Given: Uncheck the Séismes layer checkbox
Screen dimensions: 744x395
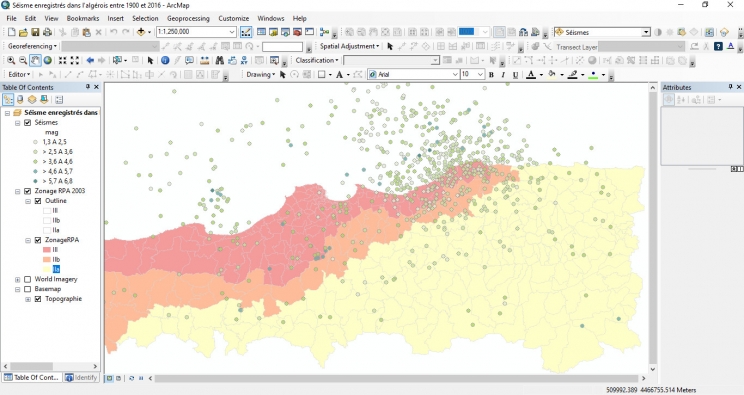Looking at the screenshot, I should click(28, 122).
